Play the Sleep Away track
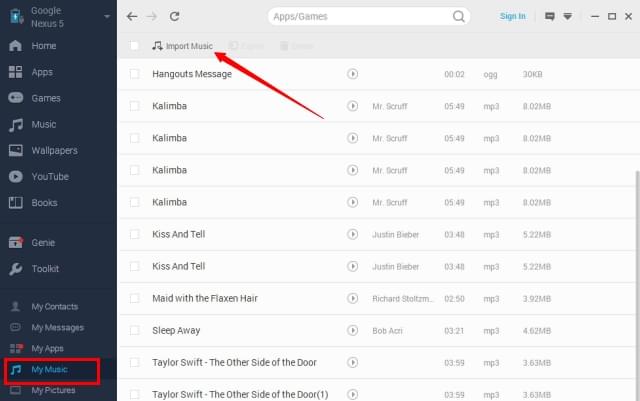This screenshot has height=401, width=640. coord(353,330)
